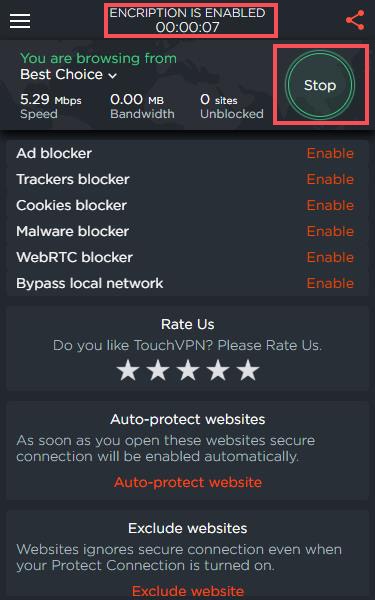This screenshot has width=375, height=600.
Task: Enable Bypass local network
Action: (x=330, y=283)
